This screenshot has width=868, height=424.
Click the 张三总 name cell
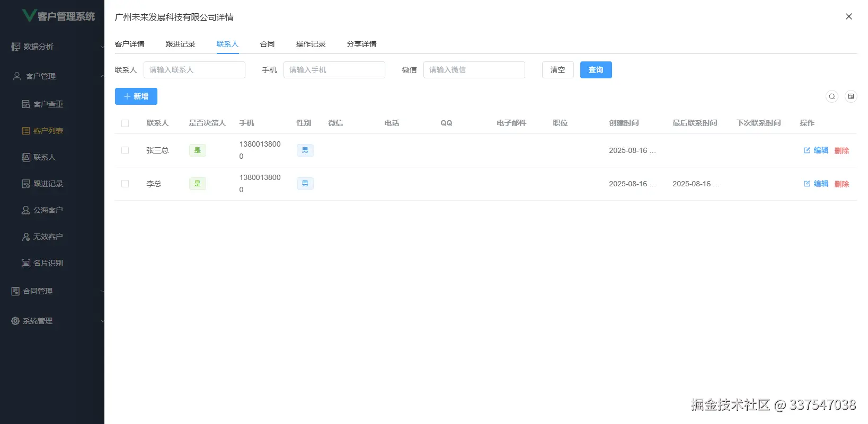click(157, 150)
